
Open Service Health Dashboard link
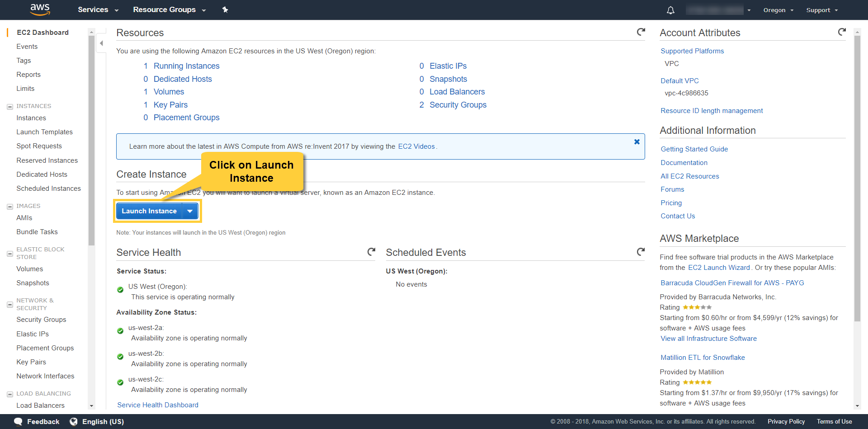[158, 405]
